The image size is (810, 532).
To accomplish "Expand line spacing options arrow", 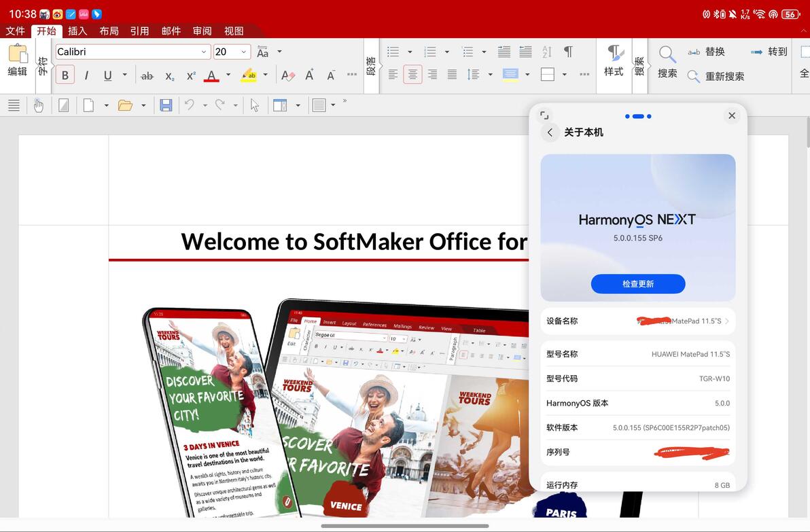I will pos(490,74).
